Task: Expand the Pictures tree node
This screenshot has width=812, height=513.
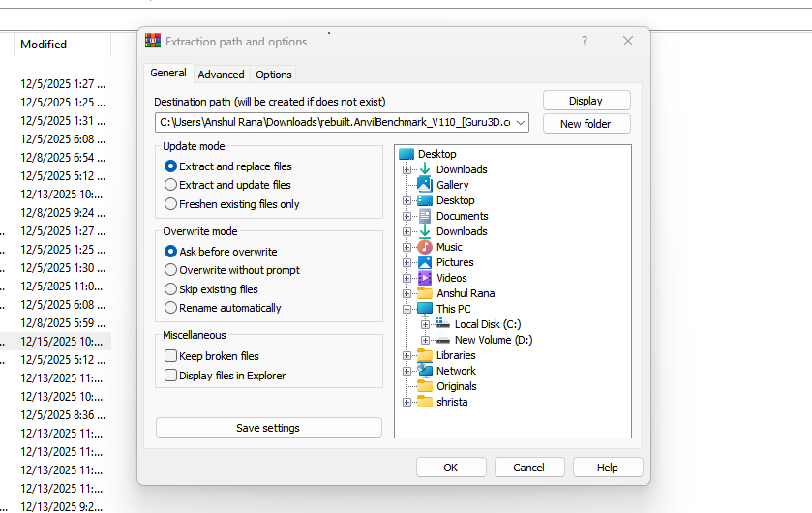Action: [x=407, y=262]
